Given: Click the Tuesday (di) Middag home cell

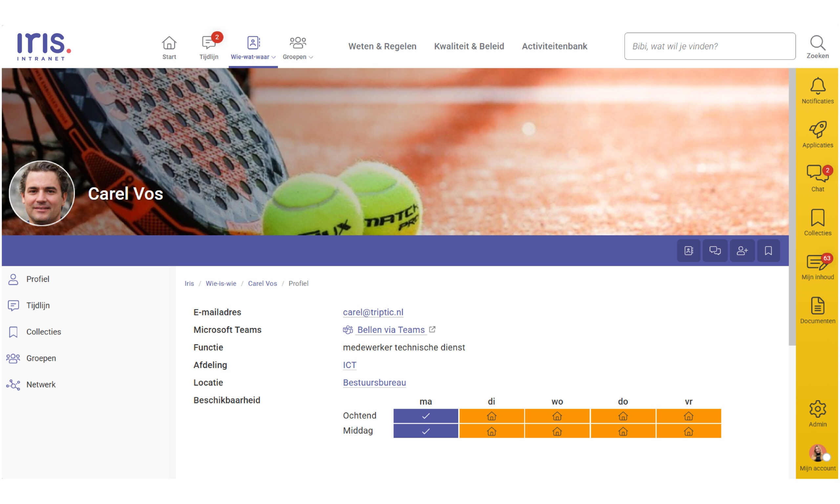Looking at the screenshot, I should (x=491, y=431).
